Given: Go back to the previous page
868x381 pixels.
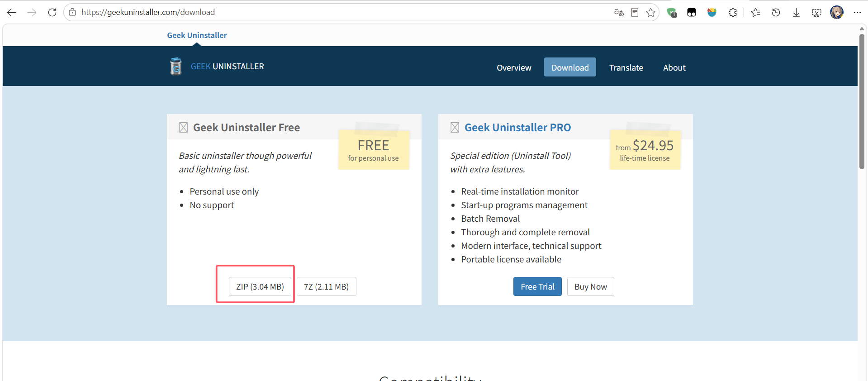Looking at the screenshot, I should pyautogui.click(x=12, y=12).
